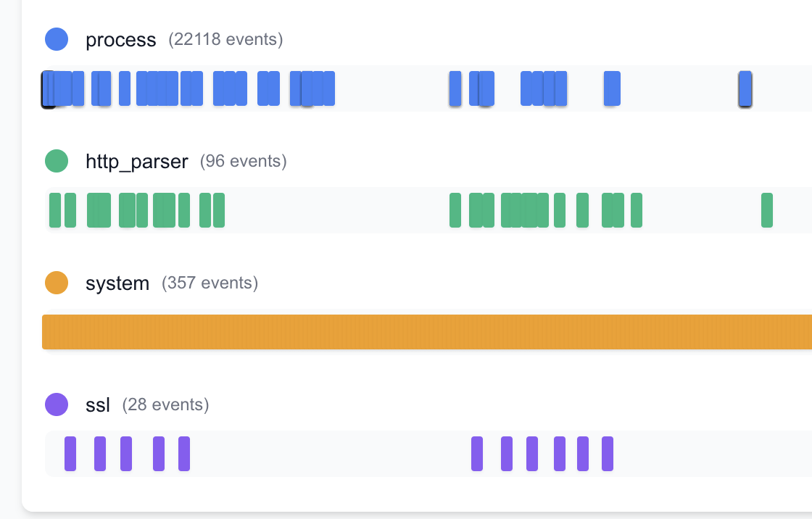
Task: Select the process label heading
Action: (x=121, y=40)
